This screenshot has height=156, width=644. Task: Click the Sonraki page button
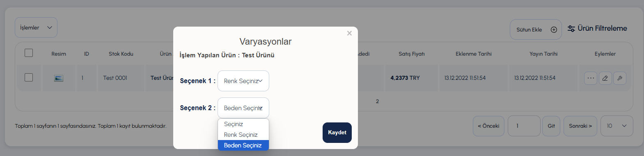pyautogui.click(x=580, y=126)
